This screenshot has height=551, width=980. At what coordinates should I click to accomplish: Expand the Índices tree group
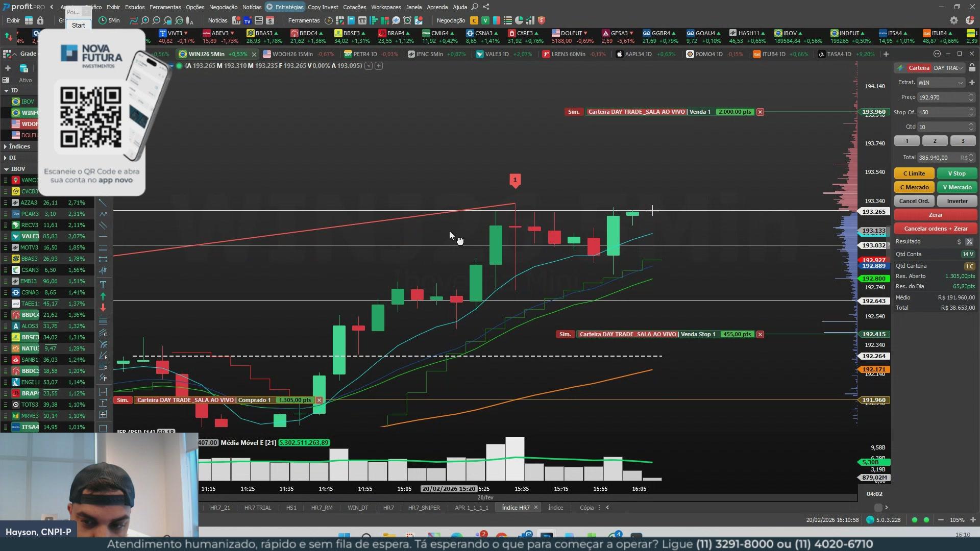(6, 146)
